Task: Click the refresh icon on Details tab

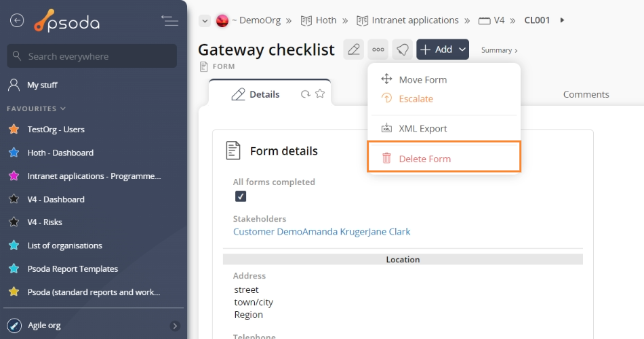Action: 305,94
